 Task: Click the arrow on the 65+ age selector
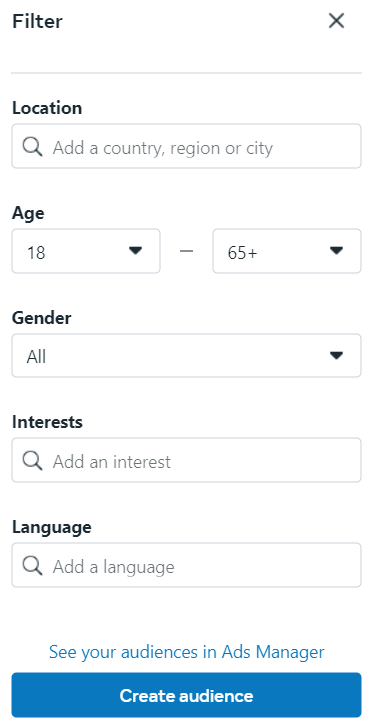coord(336,250)
